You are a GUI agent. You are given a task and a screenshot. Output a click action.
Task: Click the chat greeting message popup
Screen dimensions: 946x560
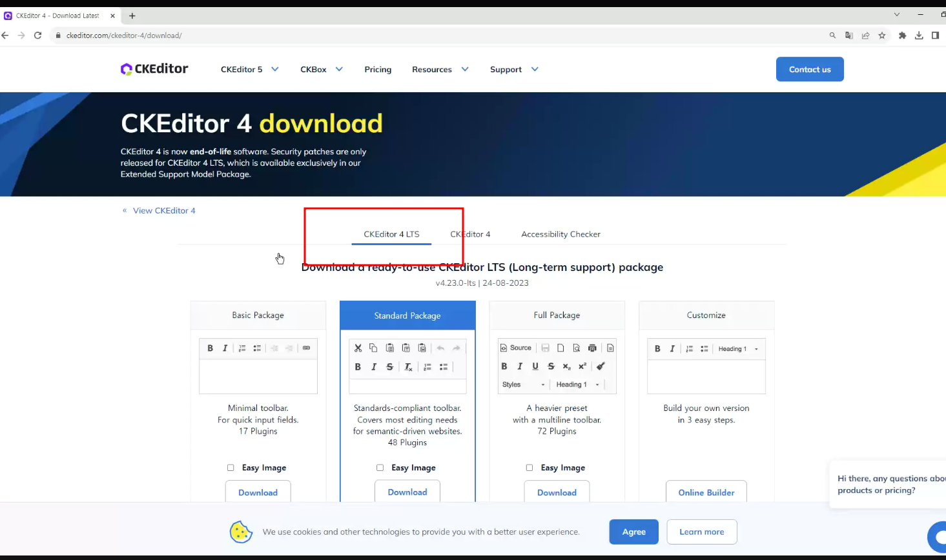pyautogui.click(x=887, y=484)
